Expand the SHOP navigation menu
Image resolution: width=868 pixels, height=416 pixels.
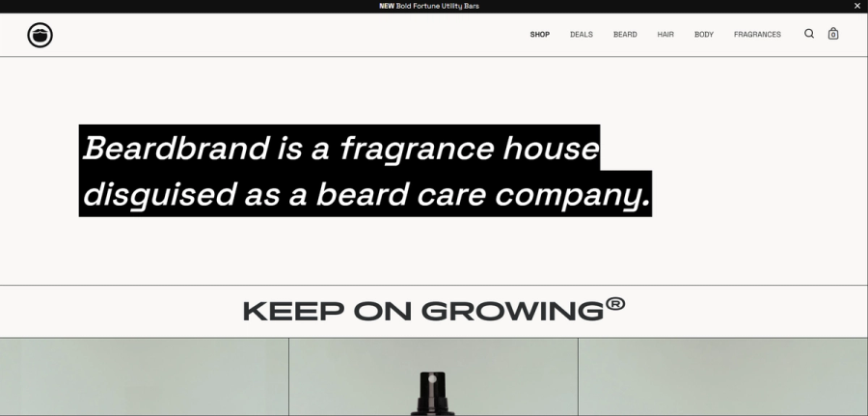coord(540,35)
